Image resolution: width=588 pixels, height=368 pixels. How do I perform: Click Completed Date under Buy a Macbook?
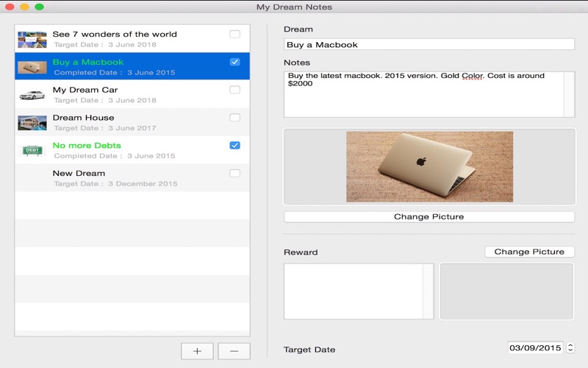coord(115,72)
